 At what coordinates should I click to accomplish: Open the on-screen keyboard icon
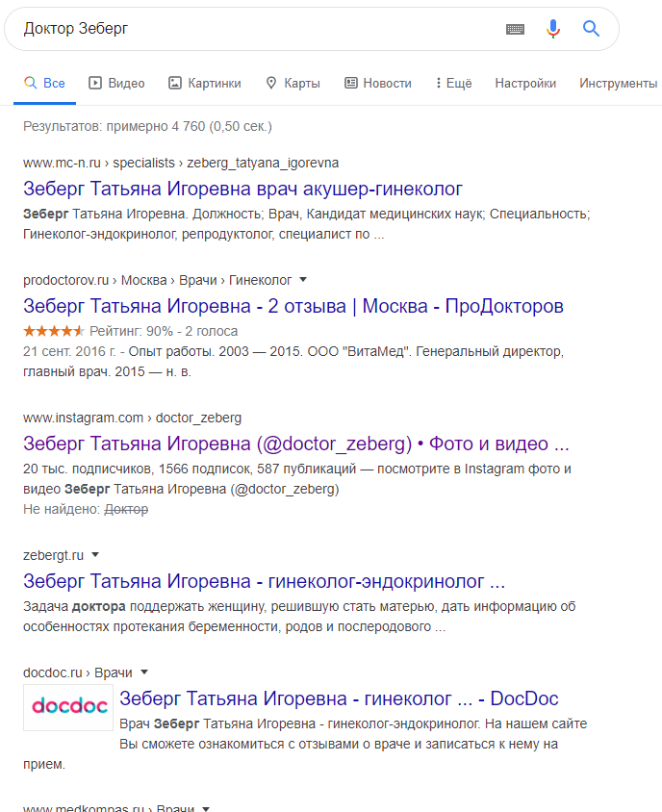pos(515,30)
